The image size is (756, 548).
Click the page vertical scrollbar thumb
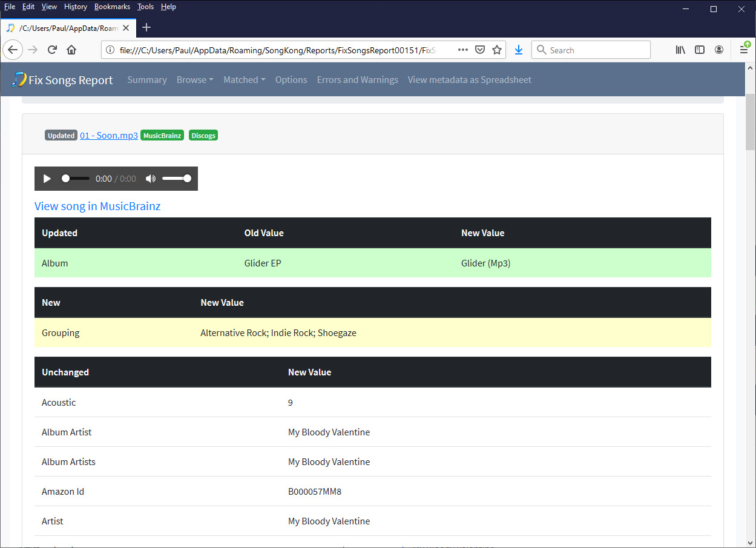coord(751,122)
